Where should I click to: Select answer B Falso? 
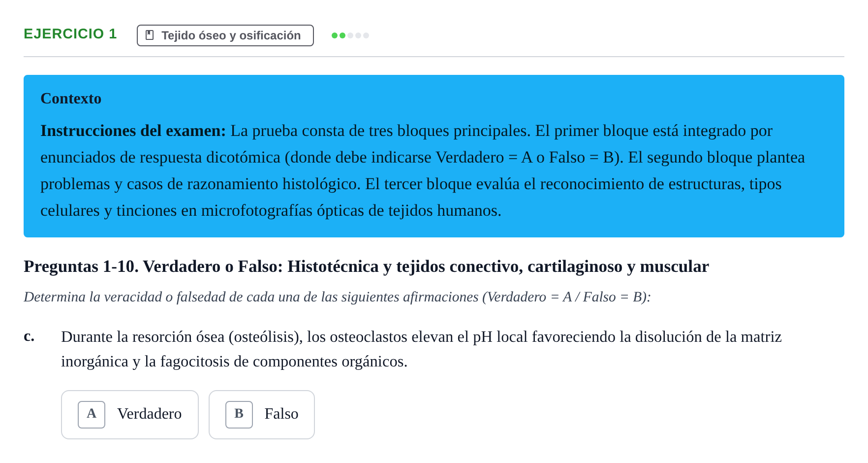[262, 414]
